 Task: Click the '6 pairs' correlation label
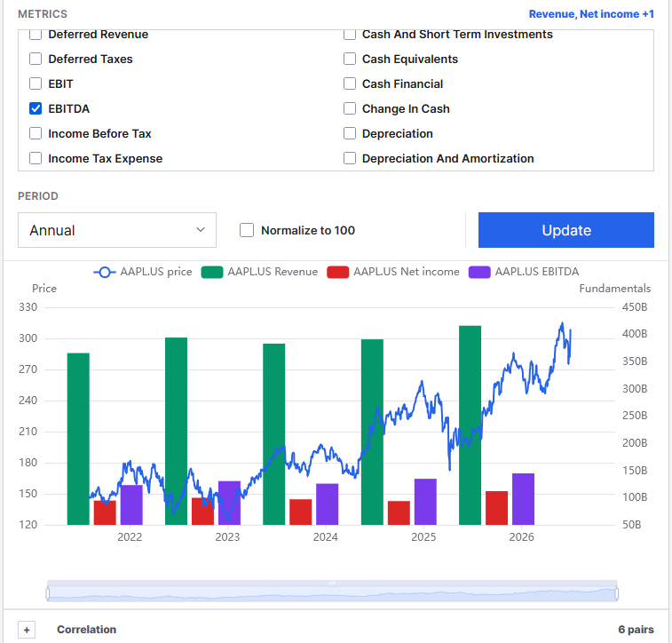pyautogui.click(x=636, y=630)
